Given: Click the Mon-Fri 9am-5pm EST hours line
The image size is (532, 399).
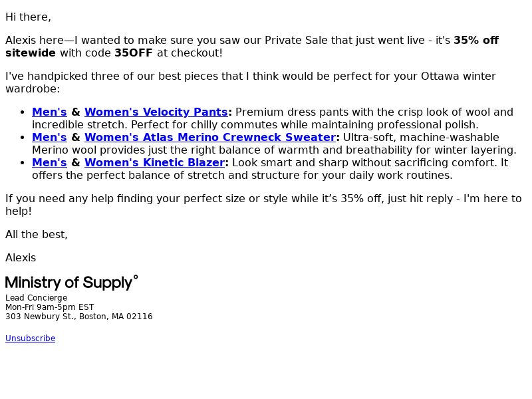Looking at the screenshot, I should [x=49, y=307].
